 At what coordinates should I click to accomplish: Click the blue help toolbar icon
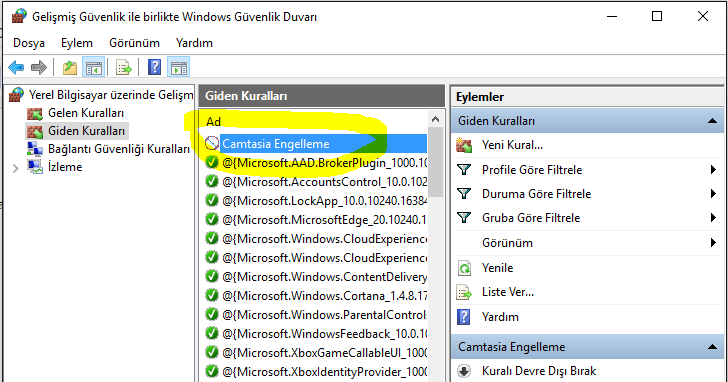[154, 68]
